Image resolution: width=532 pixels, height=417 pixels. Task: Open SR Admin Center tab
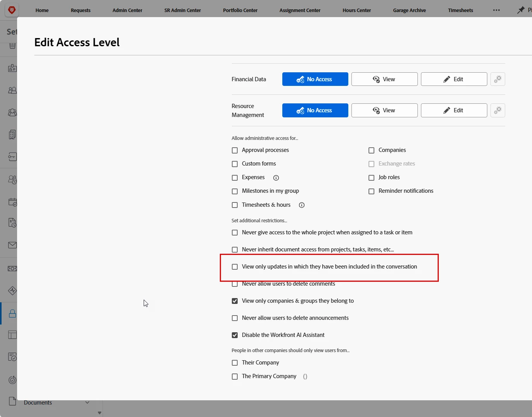183,10
